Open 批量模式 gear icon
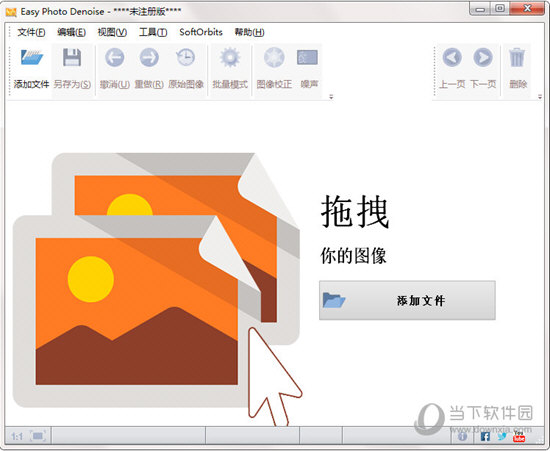The image size is (550, 451). pyautogui.click(x=230, y=58)
